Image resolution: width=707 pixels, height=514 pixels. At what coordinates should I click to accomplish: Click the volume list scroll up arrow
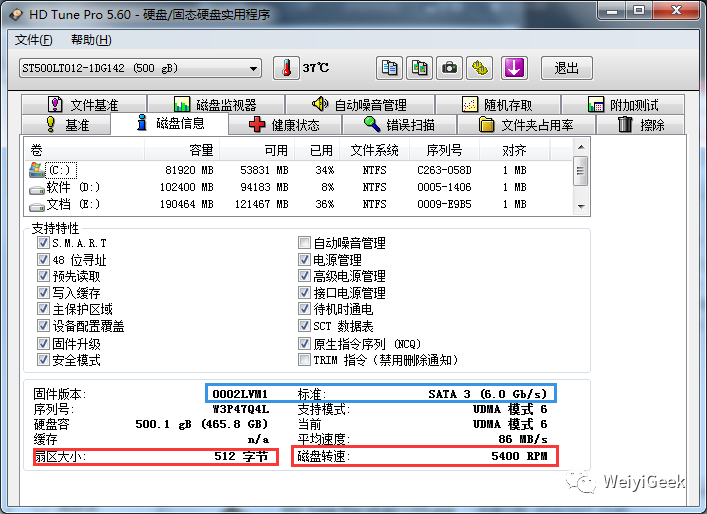tap(581, 147)
